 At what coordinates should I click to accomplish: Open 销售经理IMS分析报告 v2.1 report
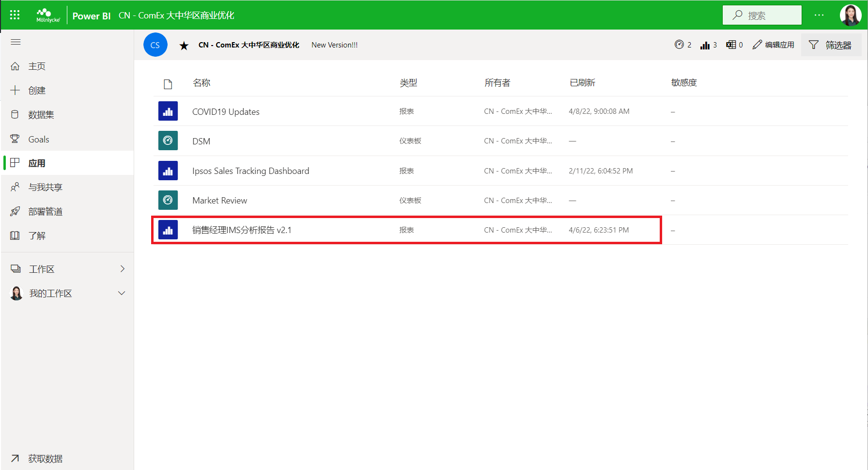coord(242,230)
